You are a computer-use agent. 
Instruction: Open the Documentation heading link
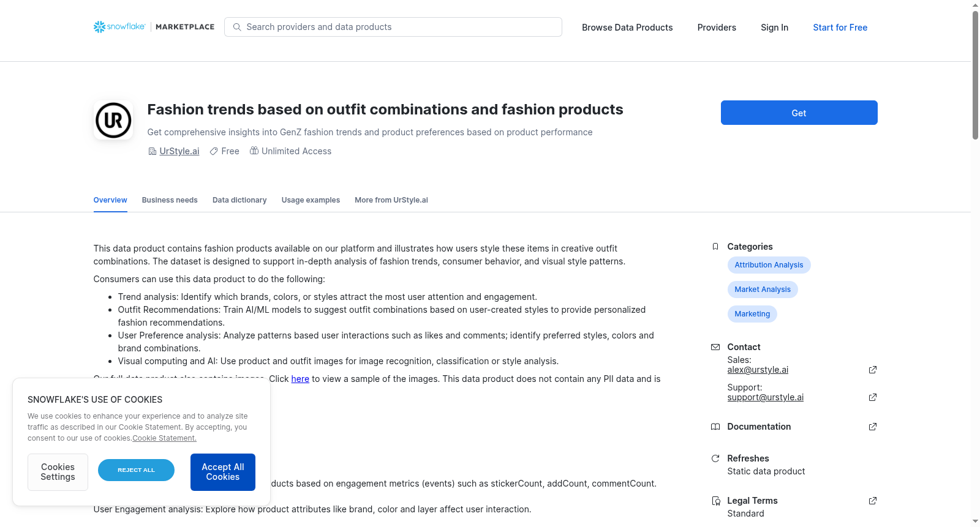point(759,427)
